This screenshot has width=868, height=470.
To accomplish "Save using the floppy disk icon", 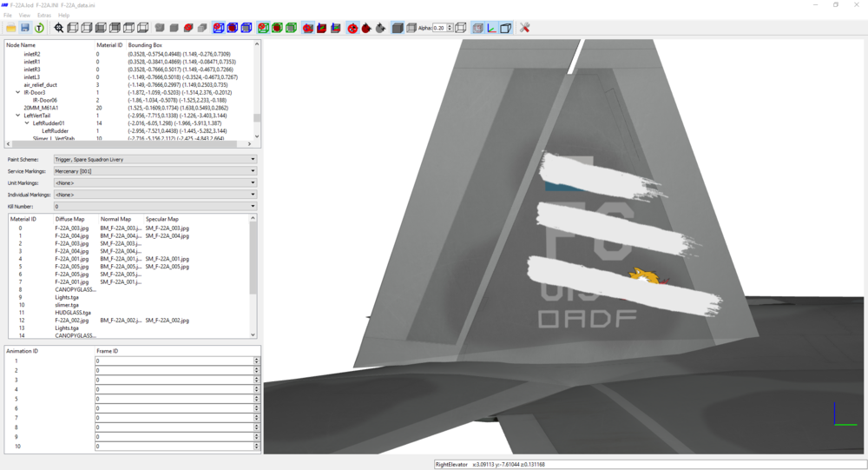I will click(x=25, y=28).
